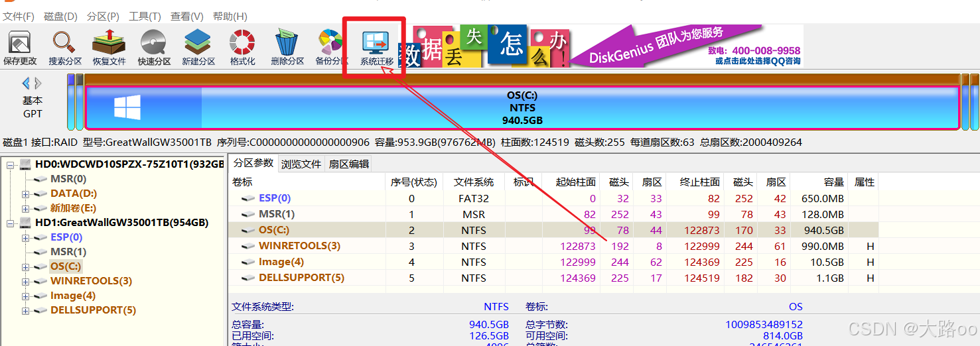The height and width of the screenshot is (346, 980).
Task: Click the 126.5GB used space value
Action: [x=488, y=336]
